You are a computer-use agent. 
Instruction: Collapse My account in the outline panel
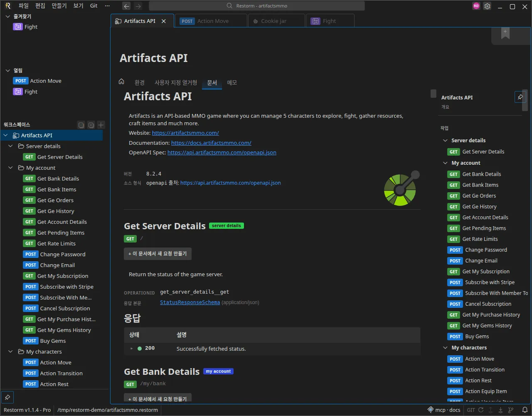click(446, 163)
